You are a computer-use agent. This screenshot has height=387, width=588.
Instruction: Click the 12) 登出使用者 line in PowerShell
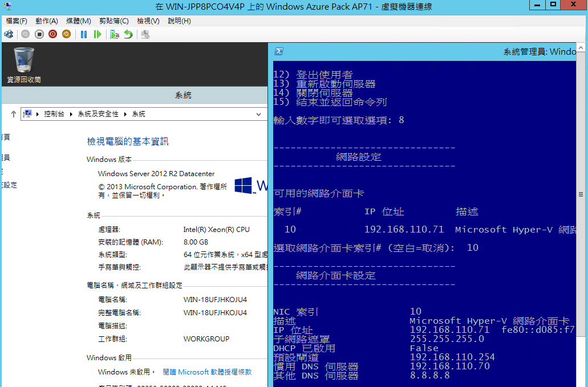coord(313,75)
